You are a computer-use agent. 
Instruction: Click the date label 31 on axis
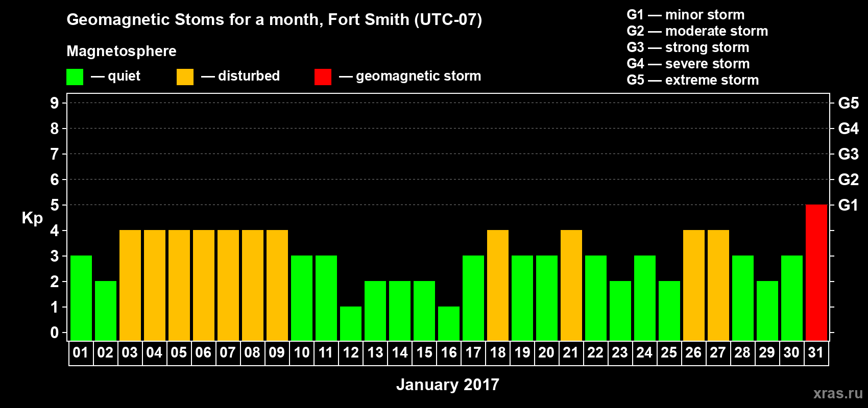point(816,352)
